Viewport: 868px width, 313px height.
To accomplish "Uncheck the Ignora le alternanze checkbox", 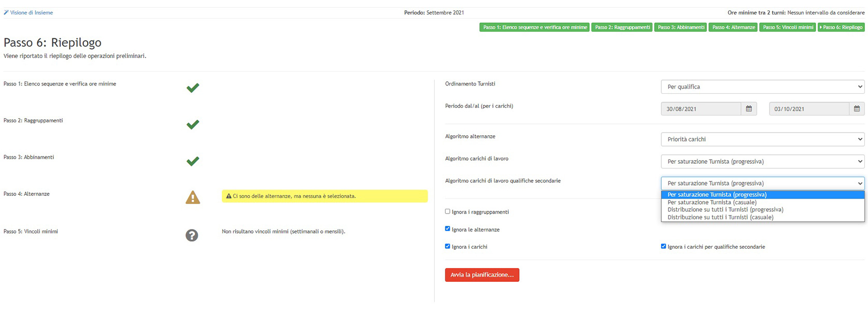I will click(448, 229).
